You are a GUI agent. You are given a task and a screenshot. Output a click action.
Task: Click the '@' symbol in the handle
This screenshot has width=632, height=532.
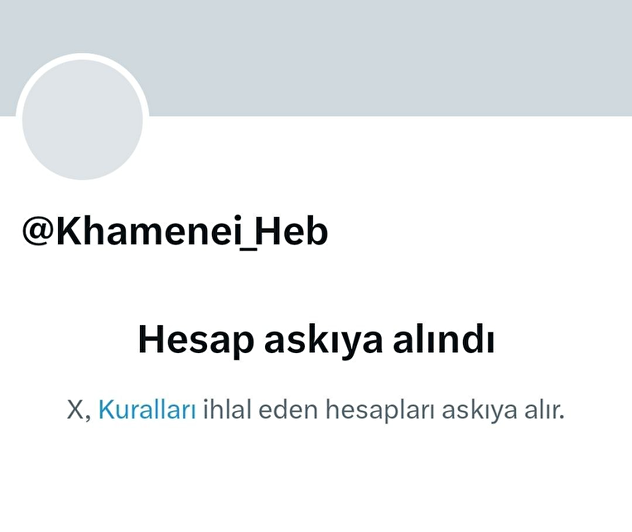pyautogui.click(x=39, y=231)
